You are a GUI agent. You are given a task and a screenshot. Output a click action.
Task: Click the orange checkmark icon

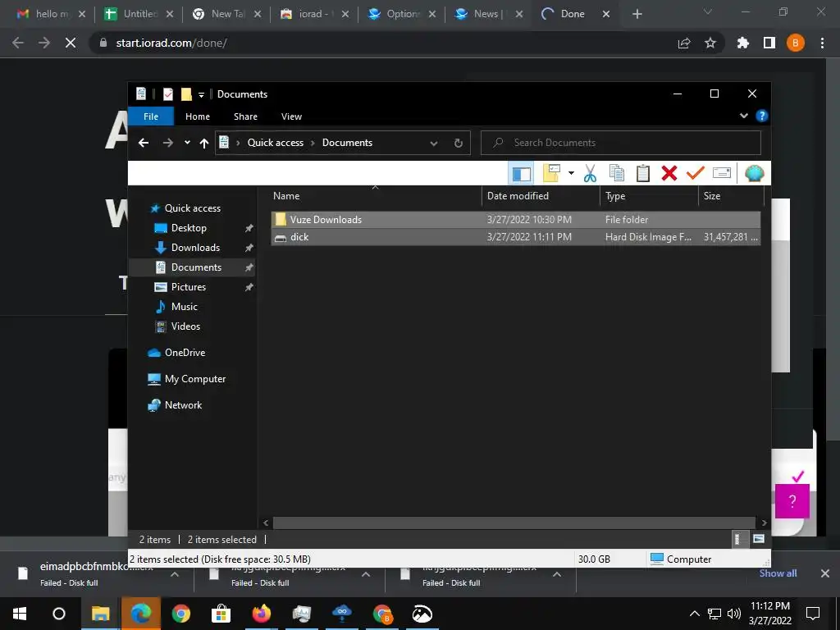click(x=696, y=174)
